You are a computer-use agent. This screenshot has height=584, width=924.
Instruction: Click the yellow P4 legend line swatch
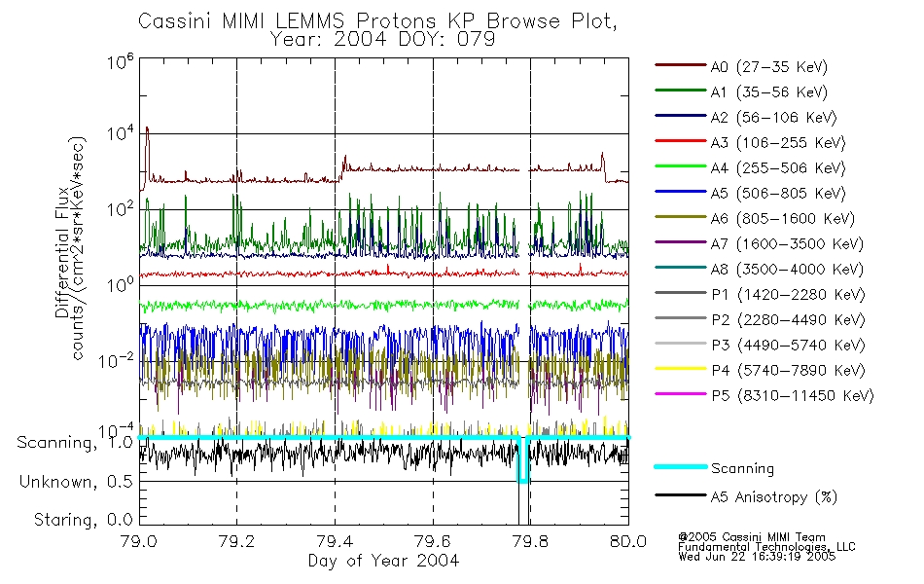coord(681,369)
